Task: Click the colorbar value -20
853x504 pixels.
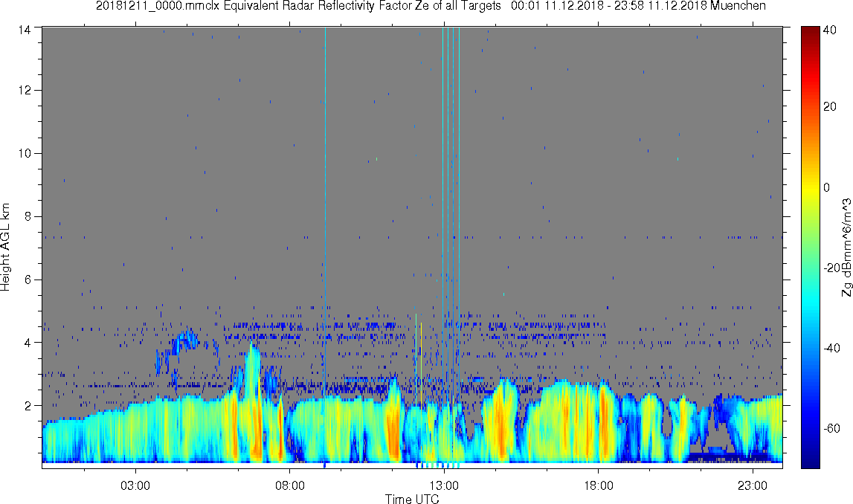Action: click(x=831, y=268)
